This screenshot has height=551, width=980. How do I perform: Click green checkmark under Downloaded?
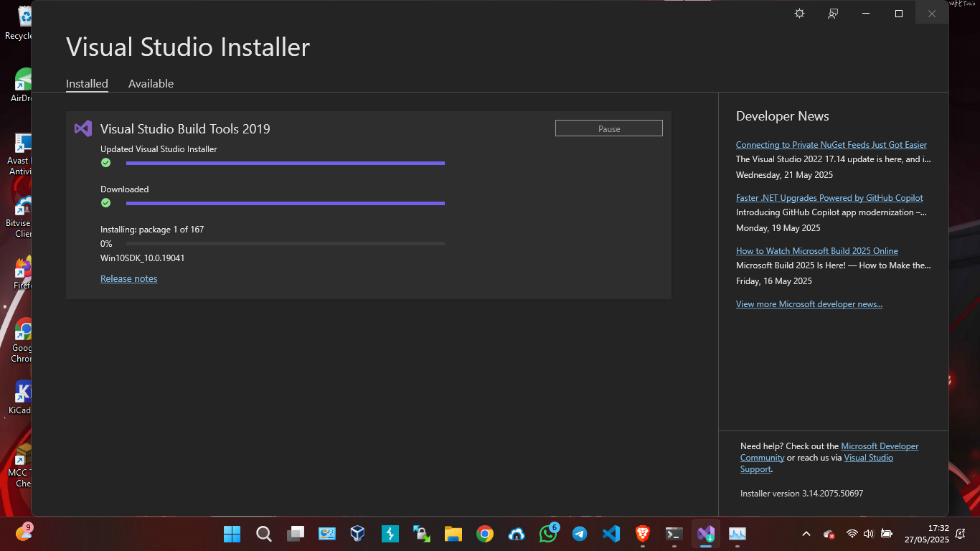(105, 203)
